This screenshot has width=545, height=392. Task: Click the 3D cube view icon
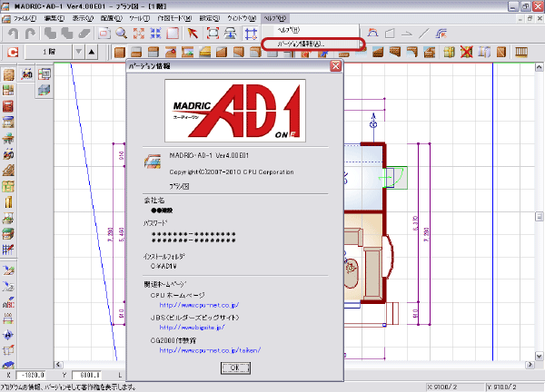[x=45, y=90]
